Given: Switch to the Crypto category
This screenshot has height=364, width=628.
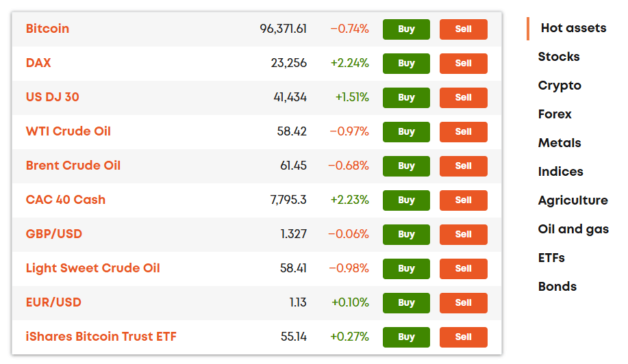Looking at the screenshot, I should pyautogui.click(x=560, y=86).
